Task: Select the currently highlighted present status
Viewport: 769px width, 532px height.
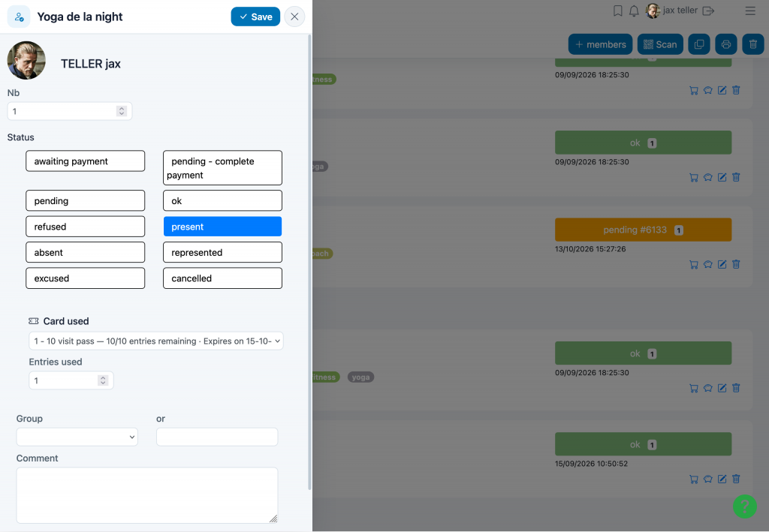Action: coord(222,227)
